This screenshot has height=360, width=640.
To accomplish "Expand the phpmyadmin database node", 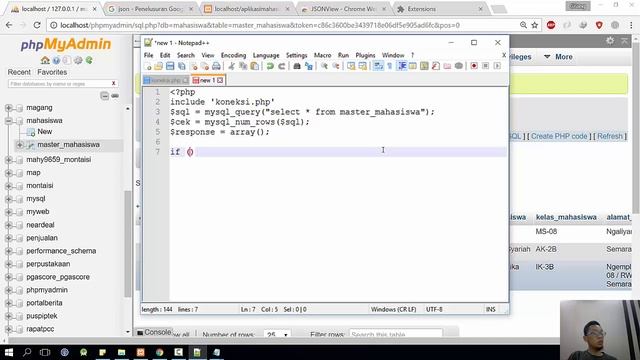I will [x=9, y=290].
